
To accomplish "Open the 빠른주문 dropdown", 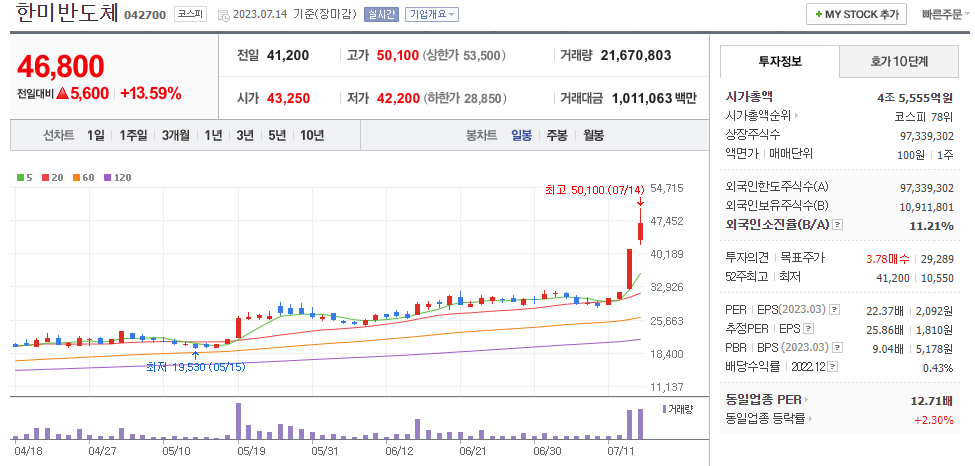I will pos(944,14).
